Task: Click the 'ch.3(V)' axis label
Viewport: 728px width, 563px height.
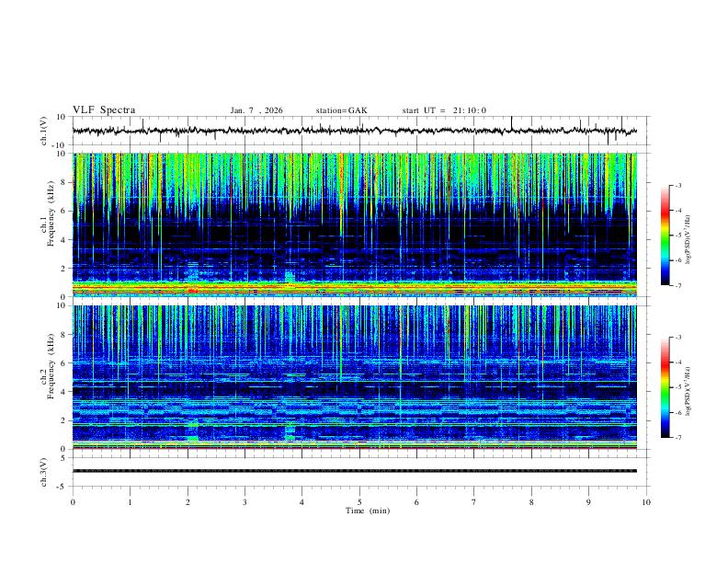Action: tap(44, 472)
